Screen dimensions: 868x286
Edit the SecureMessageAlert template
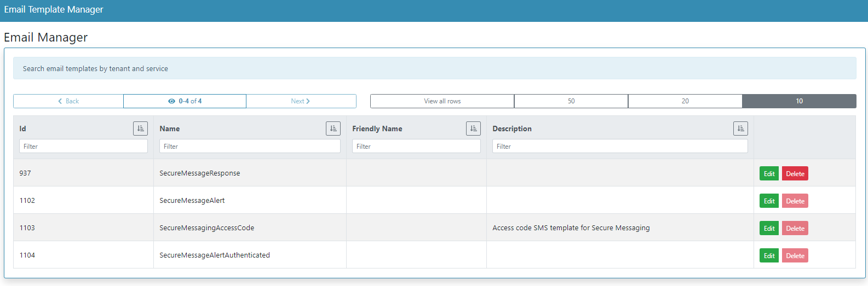[x=769, y=201]
